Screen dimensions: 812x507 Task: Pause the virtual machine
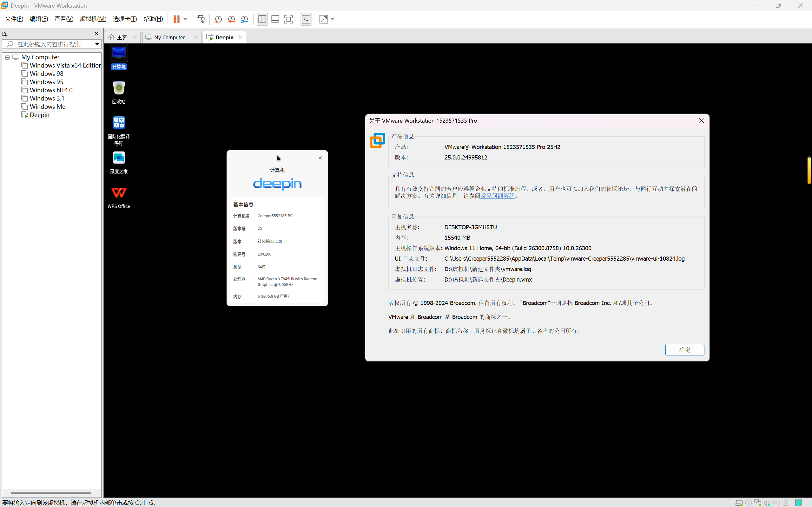pos(176,19)
